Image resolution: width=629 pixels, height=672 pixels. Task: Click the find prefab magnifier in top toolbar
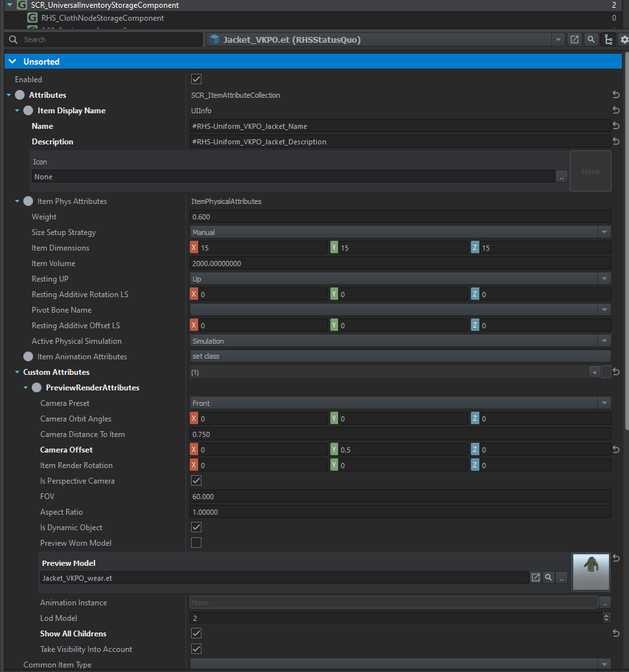point(591,39)
